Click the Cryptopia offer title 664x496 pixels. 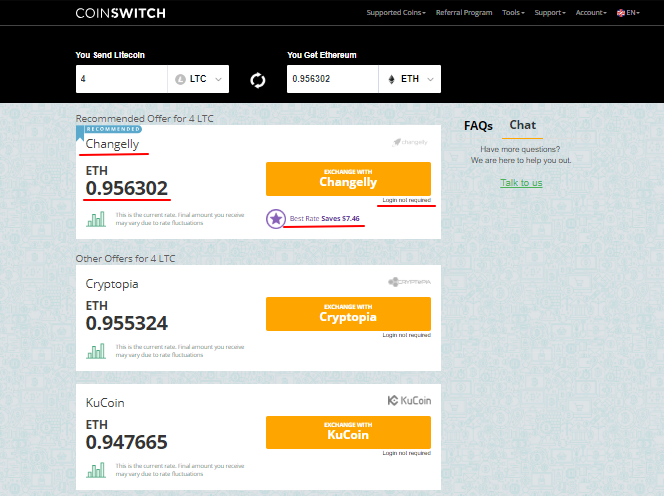112,284
